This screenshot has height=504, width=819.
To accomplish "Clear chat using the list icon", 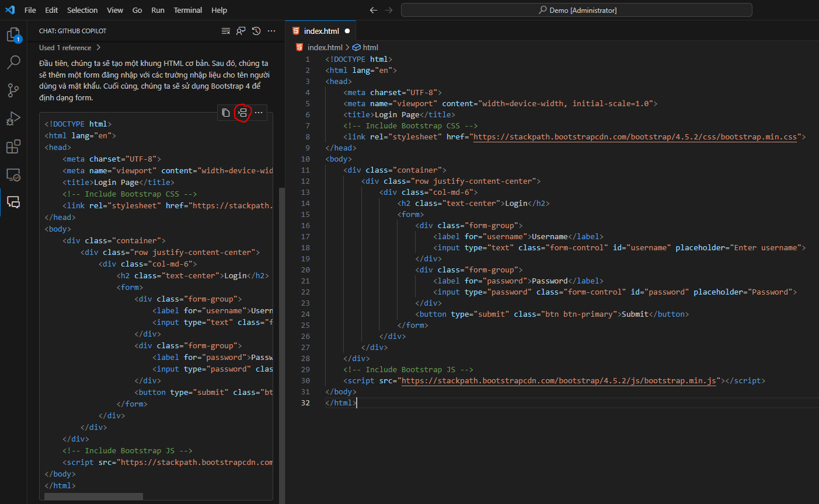I will [x=226, y=31].
